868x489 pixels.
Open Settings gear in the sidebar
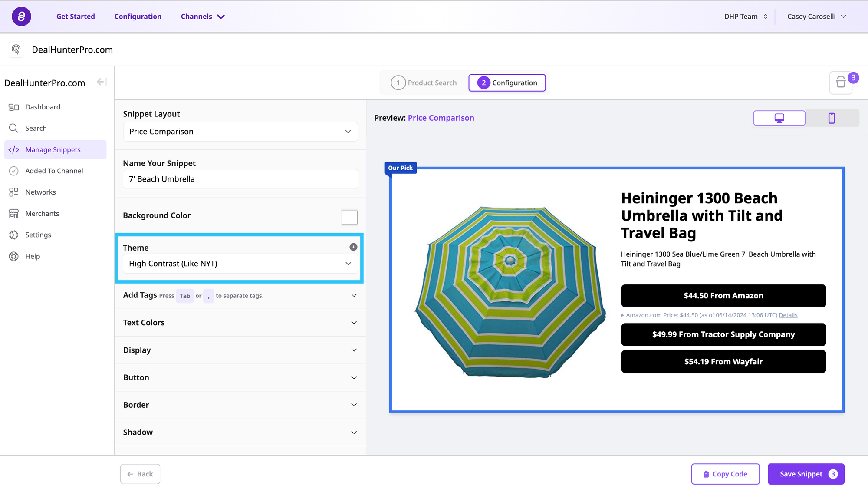(x=14, y=235)
